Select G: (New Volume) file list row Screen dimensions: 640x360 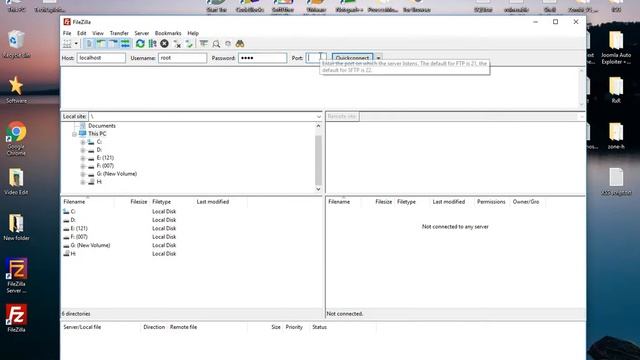click(191, 245)
